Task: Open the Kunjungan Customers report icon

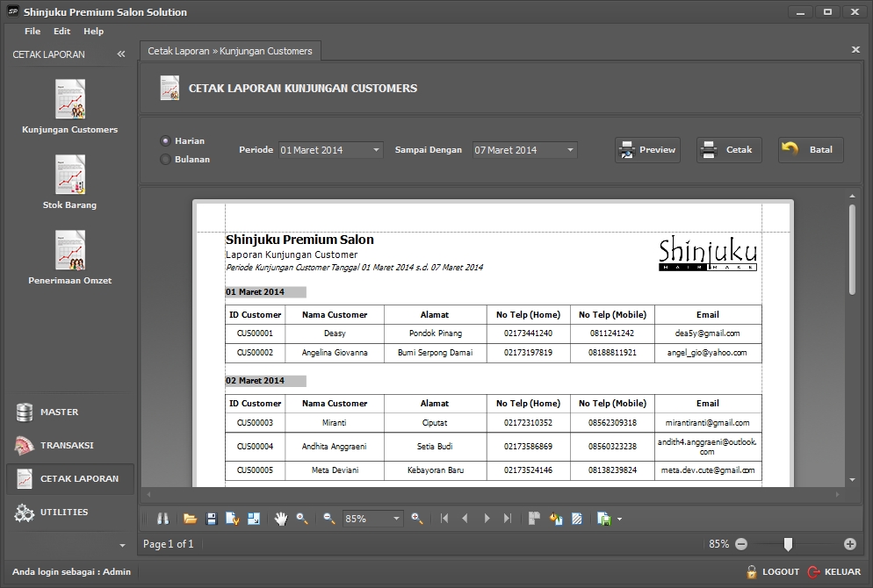Action: pyautogui.click(x=70, y=99)
